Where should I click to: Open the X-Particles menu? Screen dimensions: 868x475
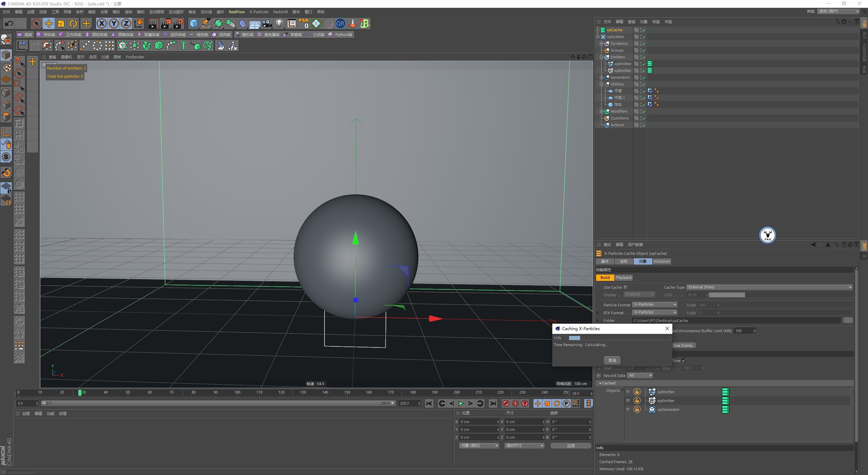click(x=259, y=12)
